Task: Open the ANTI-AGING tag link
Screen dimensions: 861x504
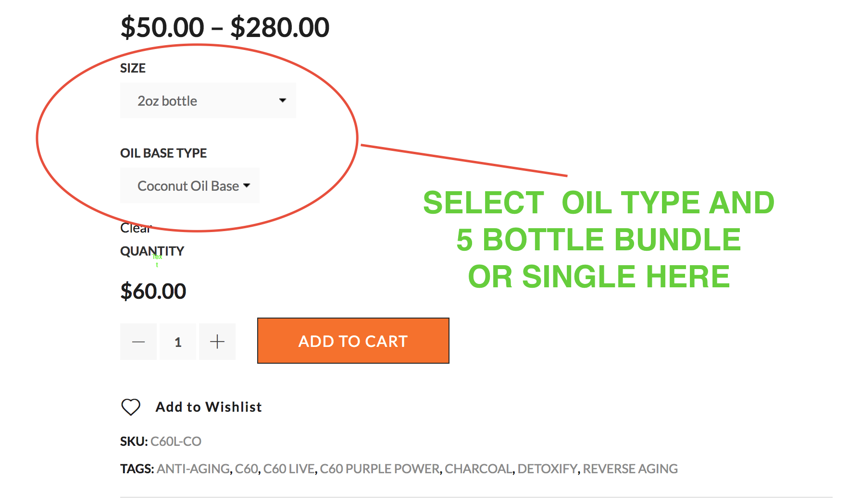Action: coord(193,468)
